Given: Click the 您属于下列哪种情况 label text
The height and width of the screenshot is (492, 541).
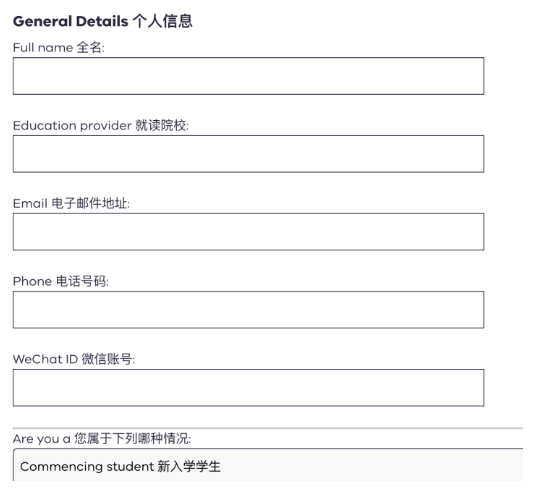Looking at the screenshot, I should coord(132,439).
